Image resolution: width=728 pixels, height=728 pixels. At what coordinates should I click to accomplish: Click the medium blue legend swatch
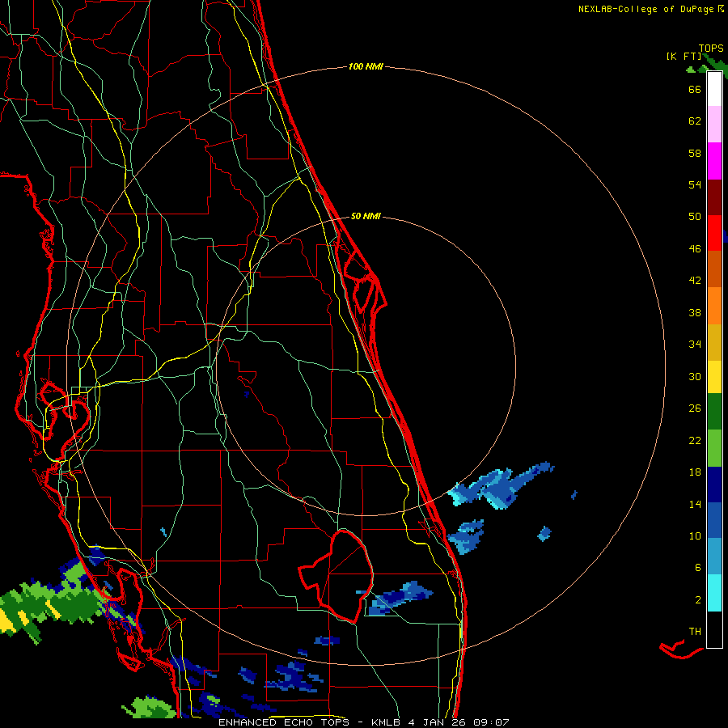(x=714, y=520)
